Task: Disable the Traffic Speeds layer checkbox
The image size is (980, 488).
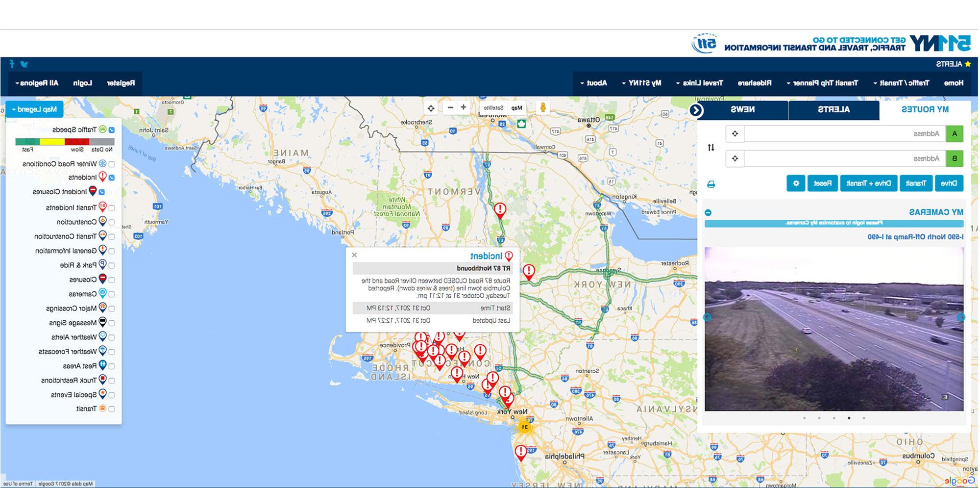Action: click(x=112, y=130)
